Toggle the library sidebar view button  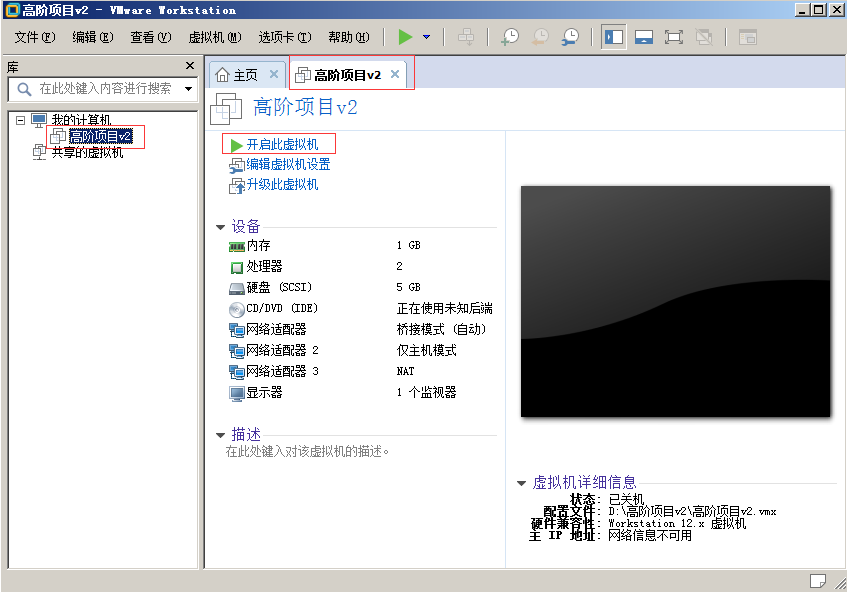point(613,37)
